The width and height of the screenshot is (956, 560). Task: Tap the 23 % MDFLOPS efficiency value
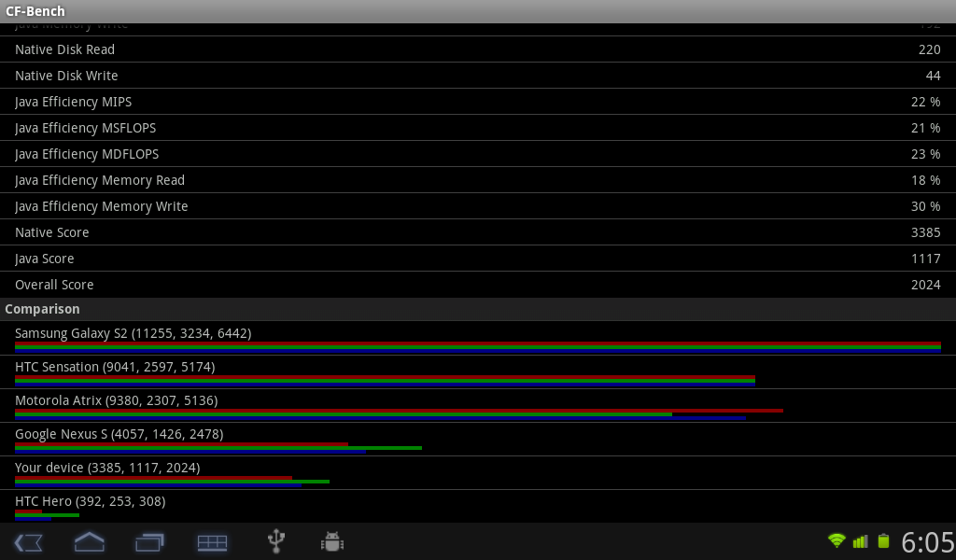coord(925,154)
